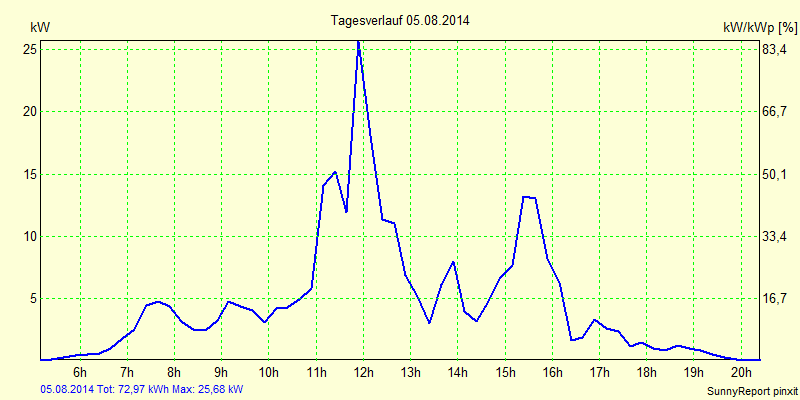This screenshot has height=400, width=800.
Task: Click the '14h' time axis label
Action: tap(458, 371)
